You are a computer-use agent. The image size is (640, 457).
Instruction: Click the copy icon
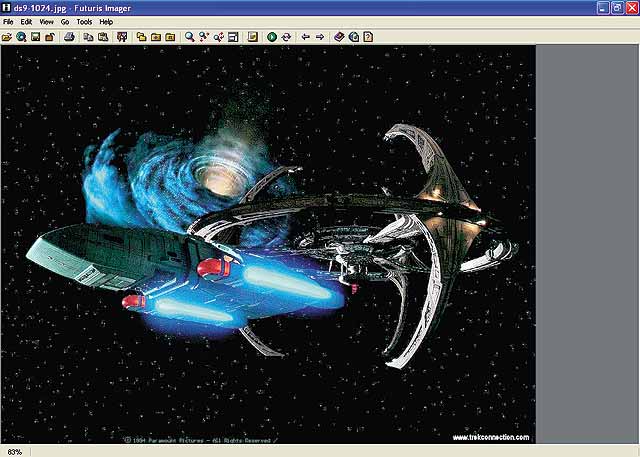pos(88,37)
